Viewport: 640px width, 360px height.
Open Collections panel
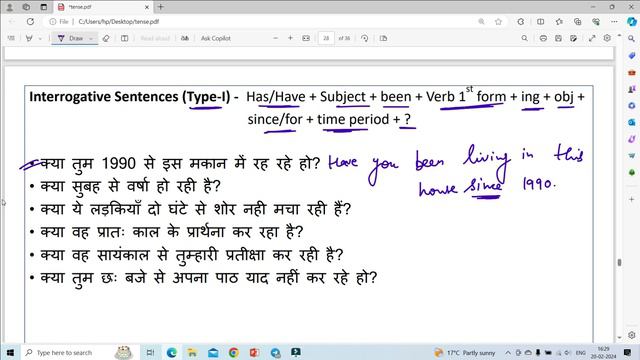click(577, 22)
